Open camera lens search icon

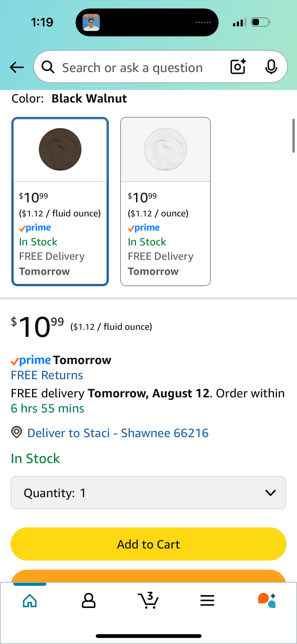(238, 67)
